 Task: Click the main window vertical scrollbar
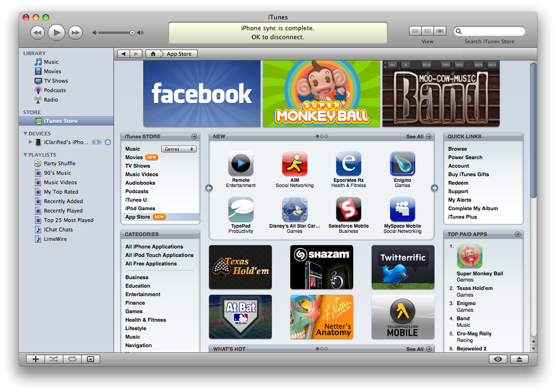click(x=533, y=130)
